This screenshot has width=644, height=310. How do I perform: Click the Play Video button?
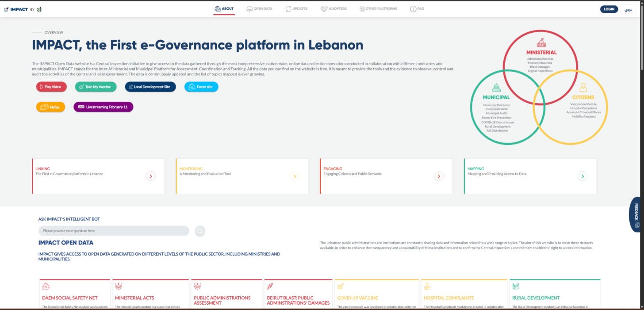click(x=51, y=87)
